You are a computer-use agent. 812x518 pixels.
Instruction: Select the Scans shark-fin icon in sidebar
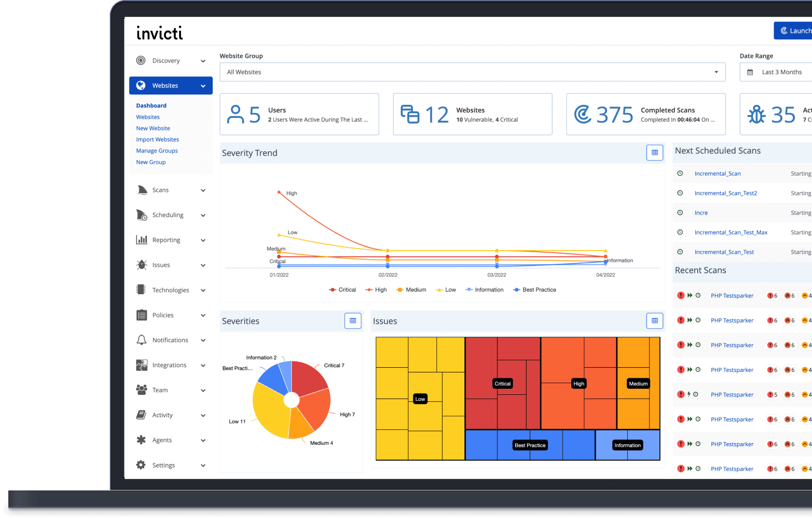click(142, 190)
